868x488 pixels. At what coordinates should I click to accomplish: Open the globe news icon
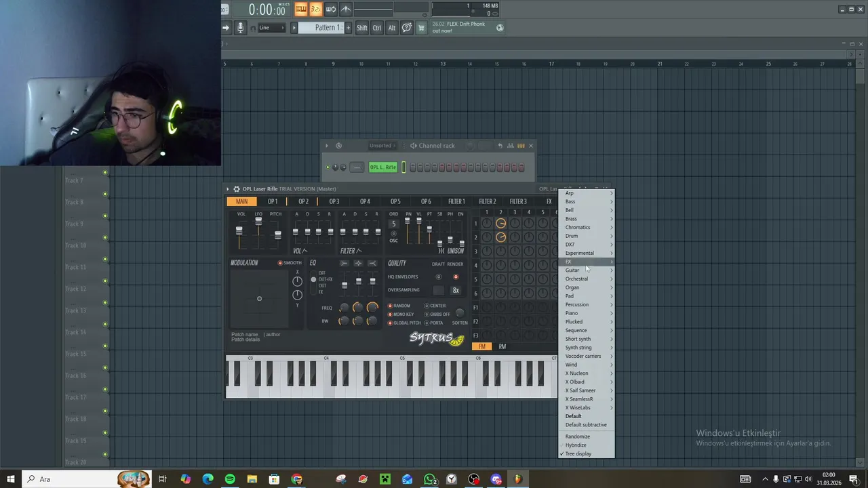point(500,28)
